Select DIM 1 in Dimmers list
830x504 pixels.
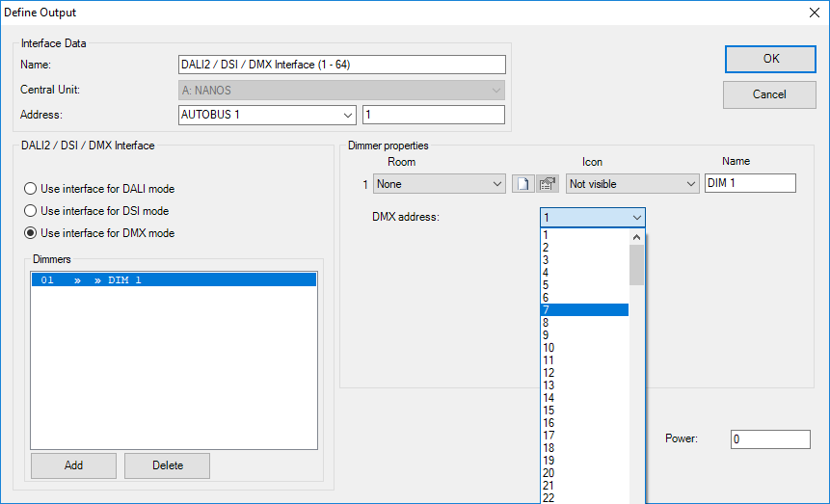[x=174, y=280]
